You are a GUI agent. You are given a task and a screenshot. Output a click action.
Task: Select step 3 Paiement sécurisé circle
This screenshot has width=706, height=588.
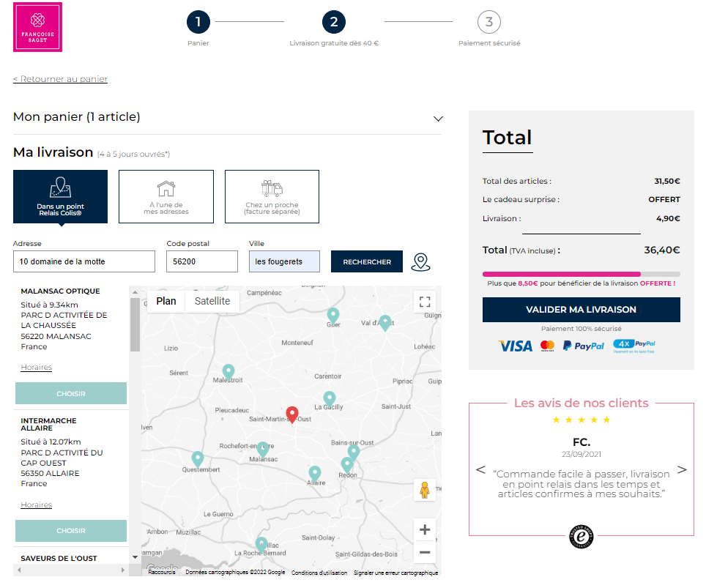click(x=489, y=22)
